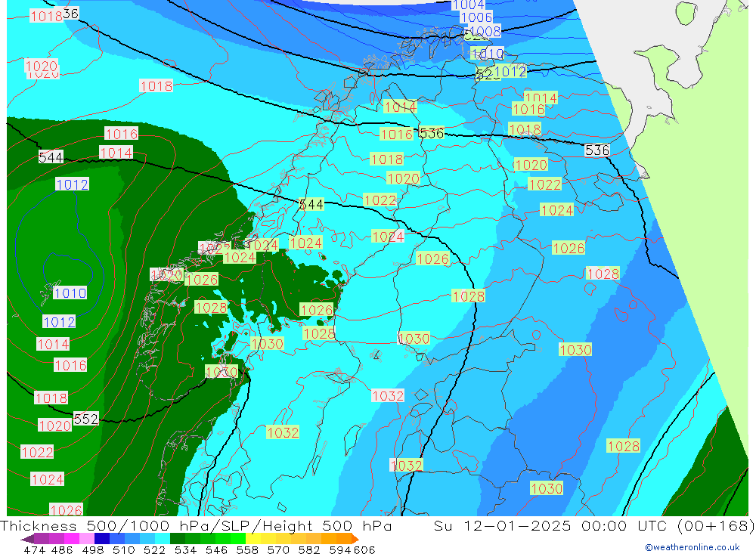
Task: Click the 1004 blue isobar label
Action: click(468, 5)
